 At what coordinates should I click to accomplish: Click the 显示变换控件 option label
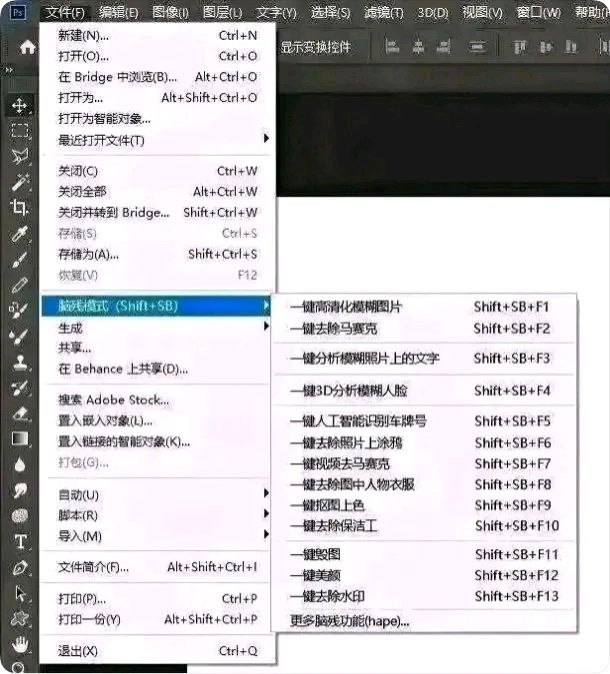tap(316, 47)
